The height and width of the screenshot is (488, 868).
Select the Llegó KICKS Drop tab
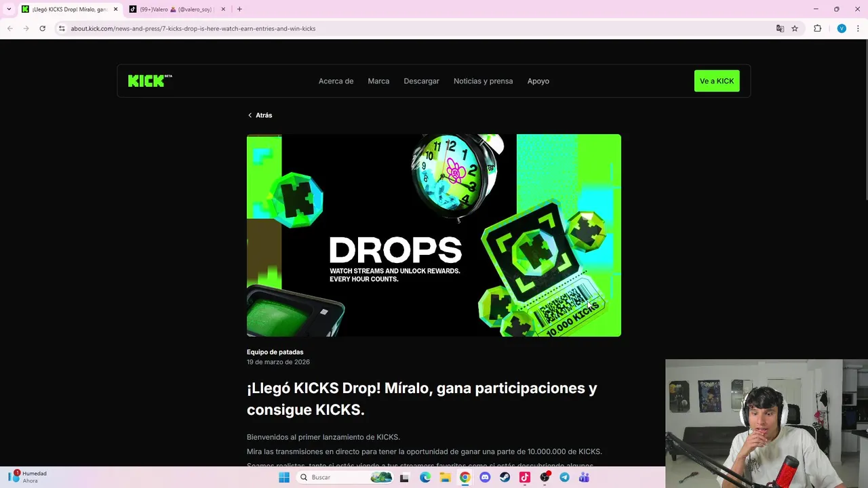[x=69, y=9]
